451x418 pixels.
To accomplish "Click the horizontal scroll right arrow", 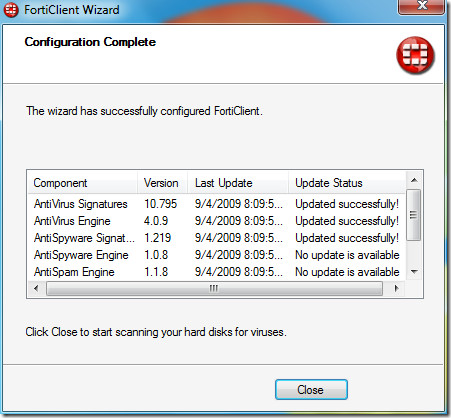I will 396,288.
